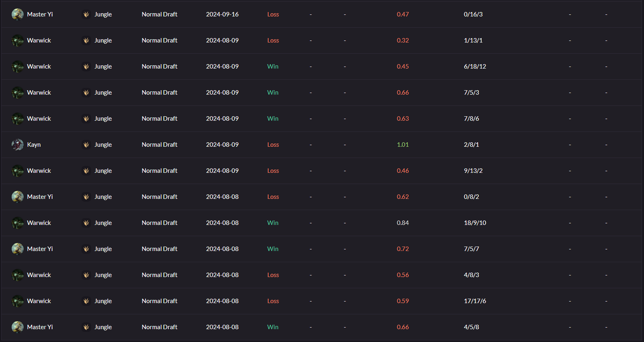
Task: Click the Kayn champion portrait icon
Action: click(18, 145)
